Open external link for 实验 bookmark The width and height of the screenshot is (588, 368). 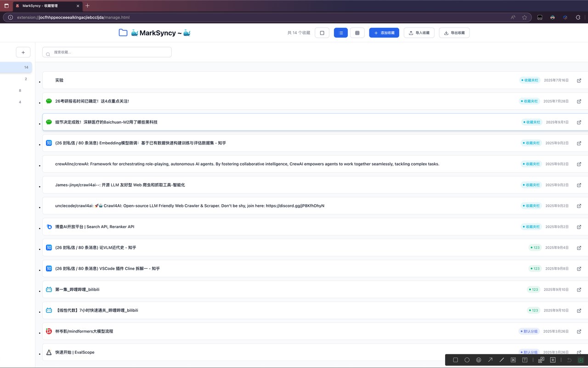(x=579, y=80)
